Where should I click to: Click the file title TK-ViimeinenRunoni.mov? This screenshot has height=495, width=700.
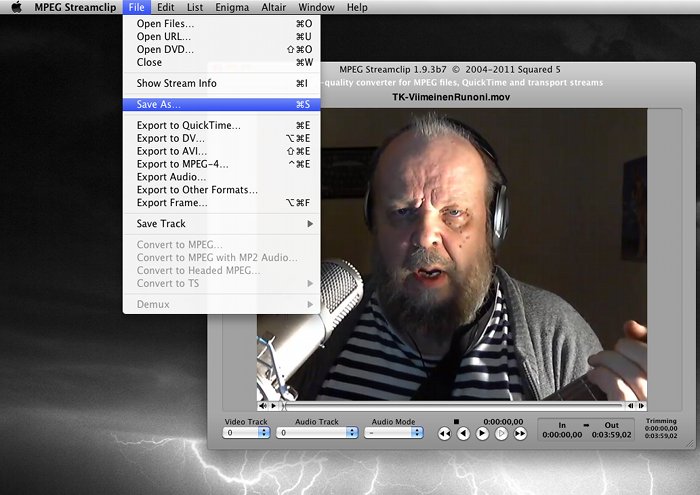[451, 97]
